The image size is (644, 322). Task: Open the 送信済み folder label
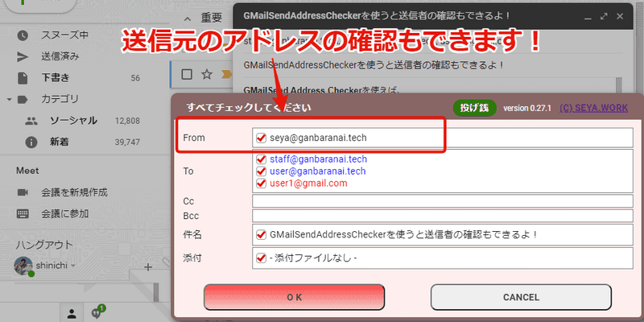coord(60,56)
